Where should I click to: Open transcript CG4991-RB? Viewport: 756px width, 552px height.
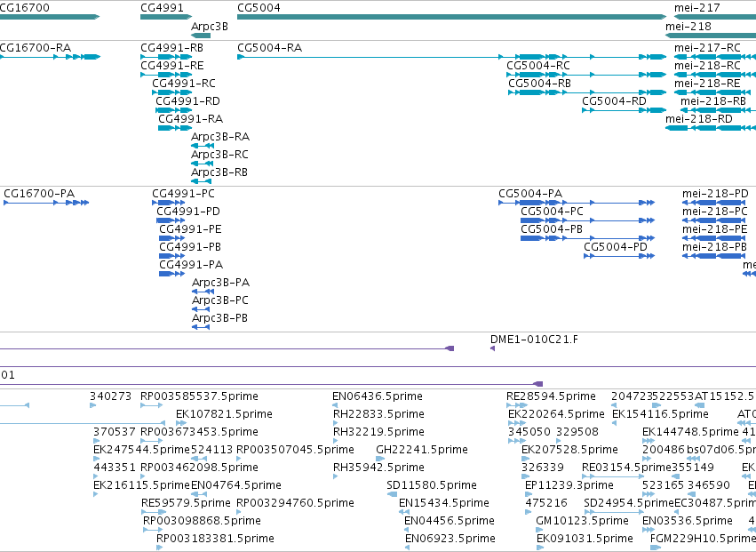(x=171, y=48)
